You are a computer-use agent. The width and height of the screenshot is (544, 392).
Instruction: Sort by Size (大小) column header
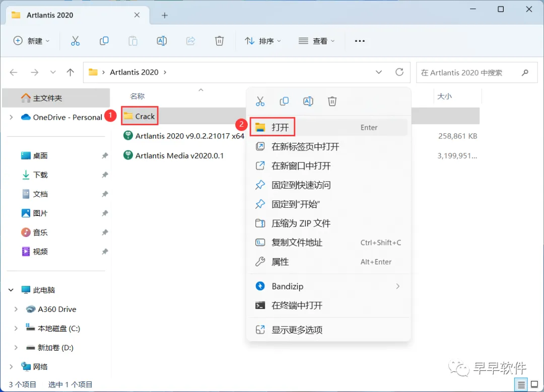[x=444, y=96]
